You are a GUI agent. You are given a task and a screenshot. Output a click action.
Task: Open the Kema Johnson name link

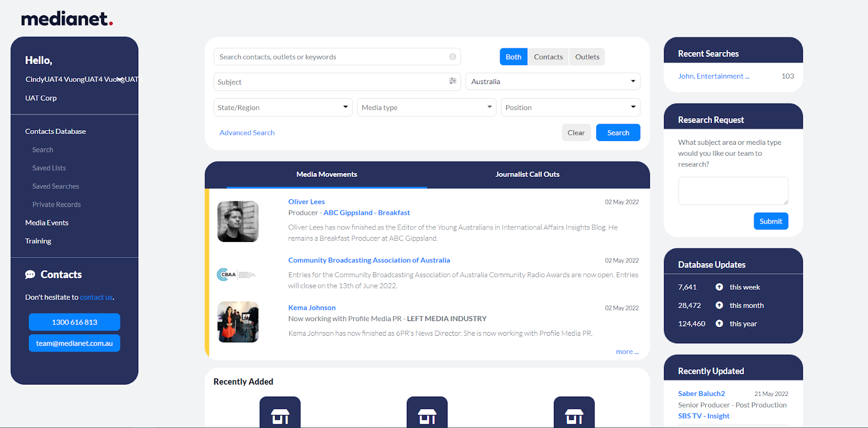(312, 308)
